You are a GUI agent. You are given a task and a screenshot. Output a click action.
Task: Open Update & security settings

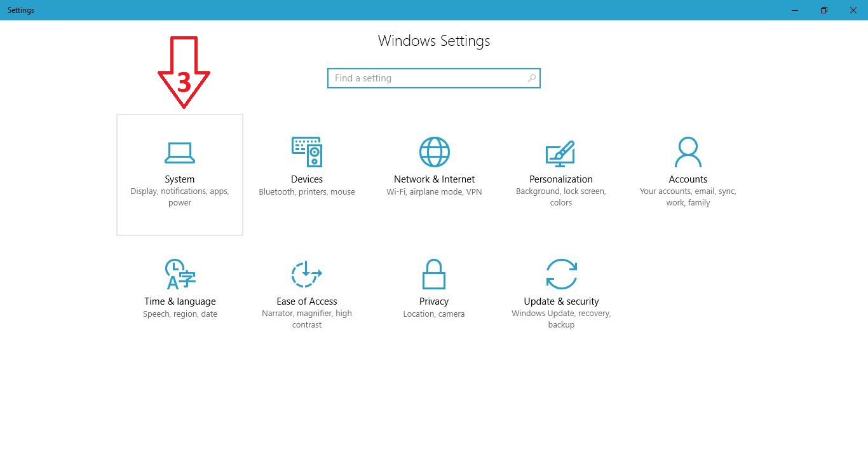pyautogui.click(x=561, y=286)
